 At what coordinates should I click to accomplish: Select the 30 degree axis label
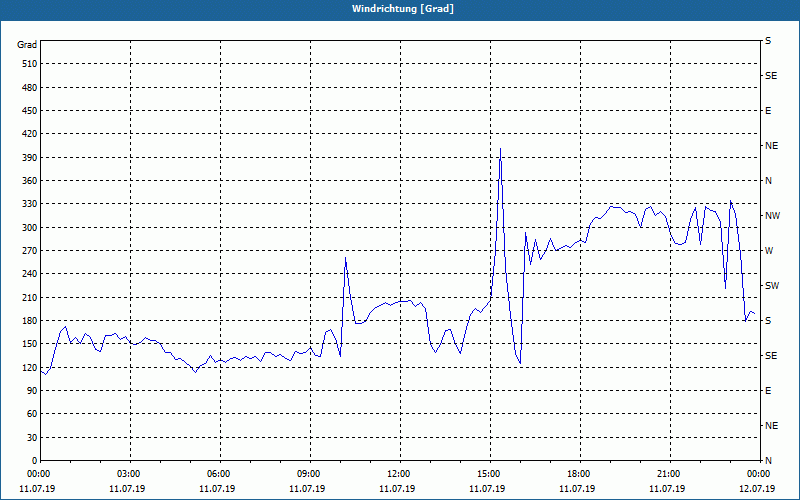(x=32, y=437)
